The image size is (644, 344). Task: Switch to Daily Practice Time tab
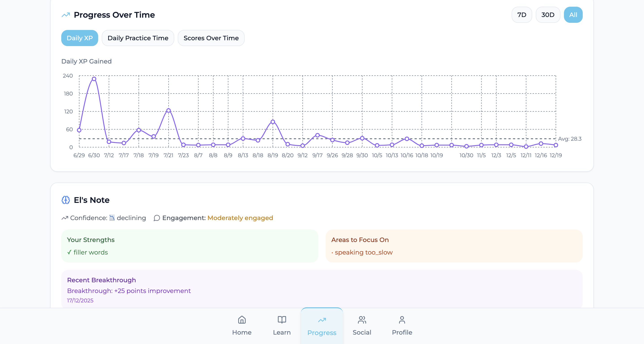(138, 38)
